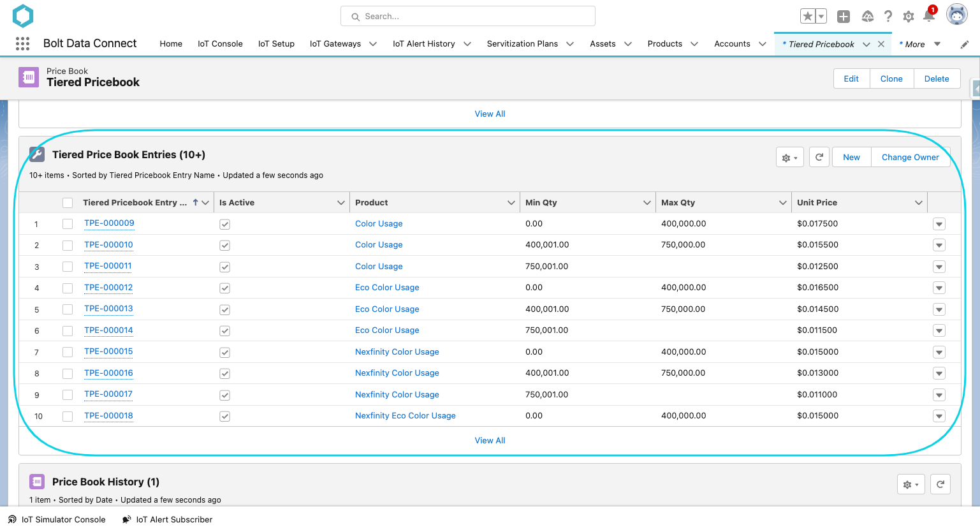The width and height of the screenshot is (980, 532).
Task: Click the Price Book record icon
Action: 29,77
